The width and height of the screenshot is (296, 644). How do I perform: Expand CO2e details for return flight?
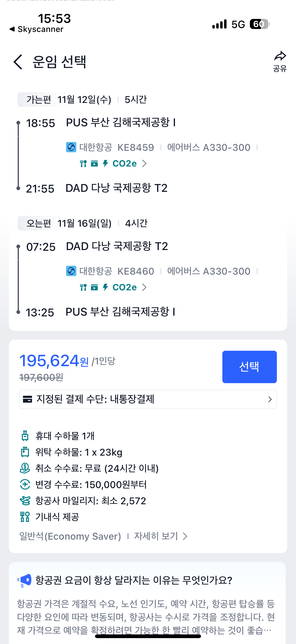129,287
